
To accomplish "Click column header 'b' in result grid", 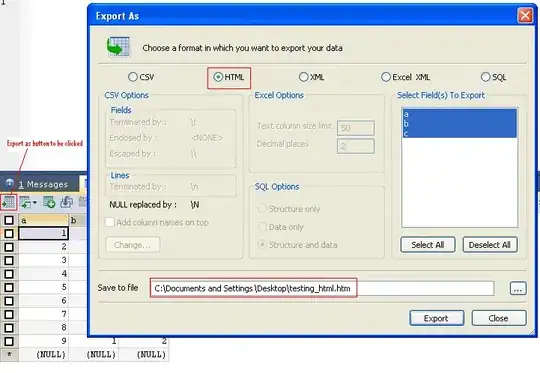I will tap(78, 220).
